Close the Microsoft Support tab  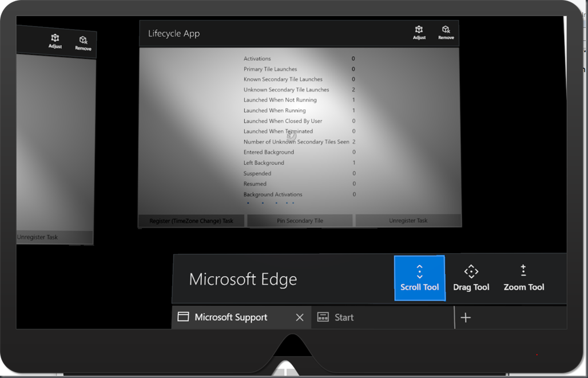coord(300,317)
